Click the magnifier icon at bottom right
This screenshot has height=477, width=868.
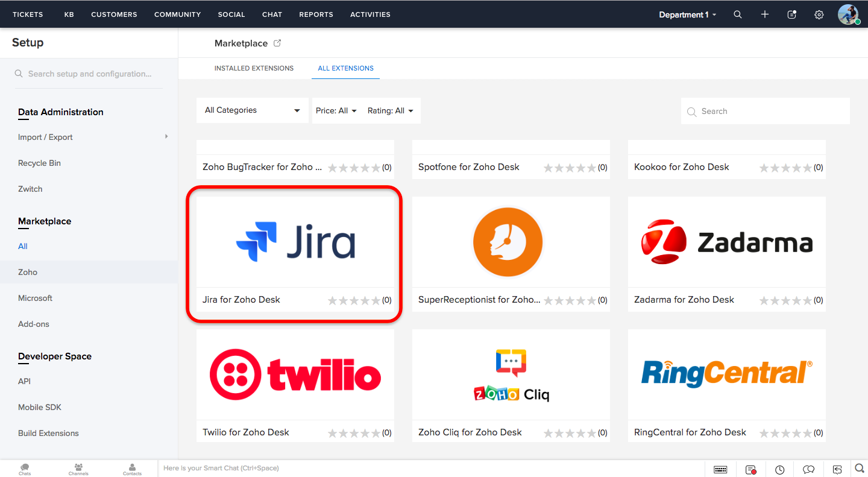pos(860,468)
